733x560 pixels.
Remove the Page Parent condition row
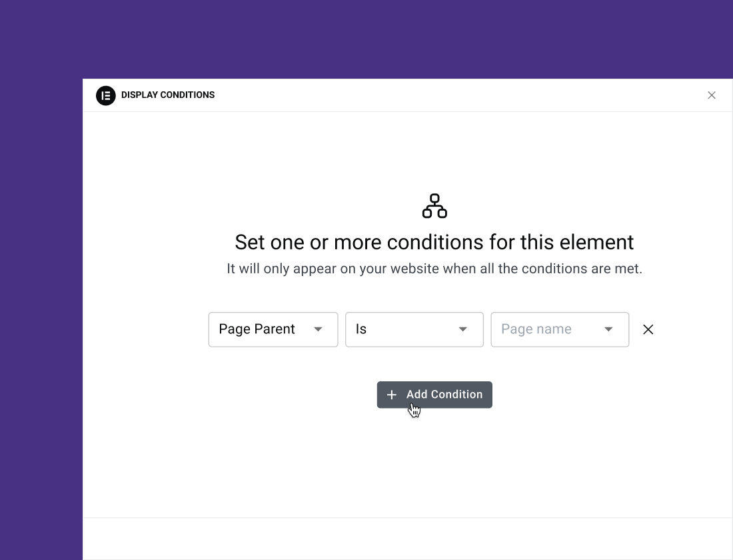(648, 329)
